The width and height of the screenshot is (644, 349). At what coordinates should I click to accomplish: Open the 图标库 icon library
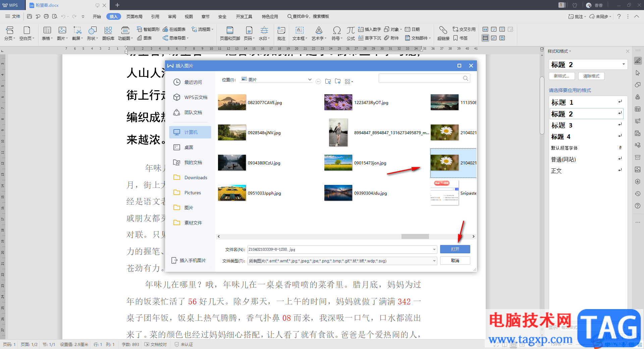(x=108, y=33)
